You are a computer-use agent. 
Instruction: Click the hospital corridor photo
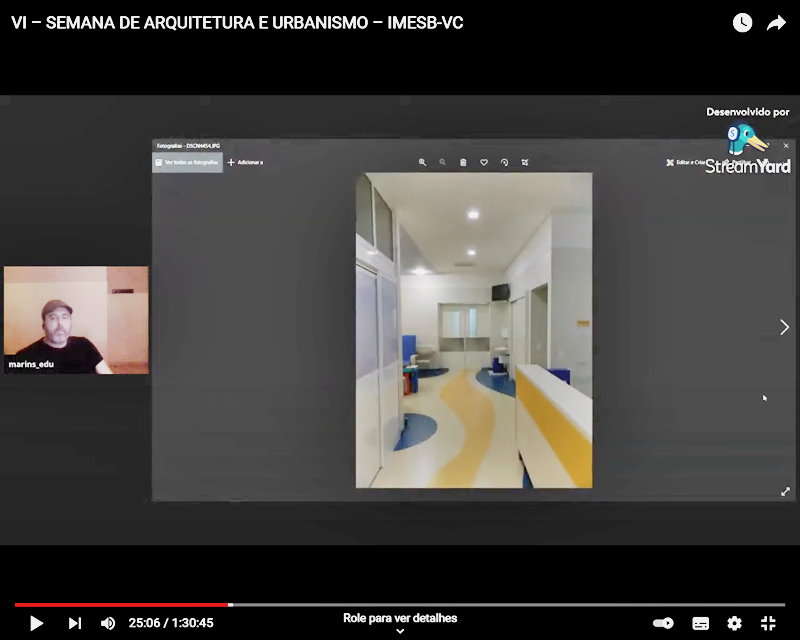click(x=474, y=330)
